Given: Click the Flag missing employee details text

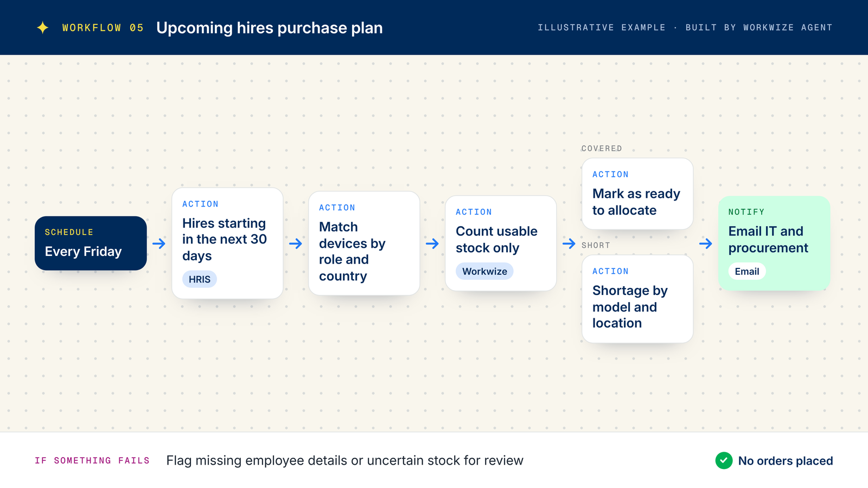Looking at the screenshot, I should coord(345,460).
